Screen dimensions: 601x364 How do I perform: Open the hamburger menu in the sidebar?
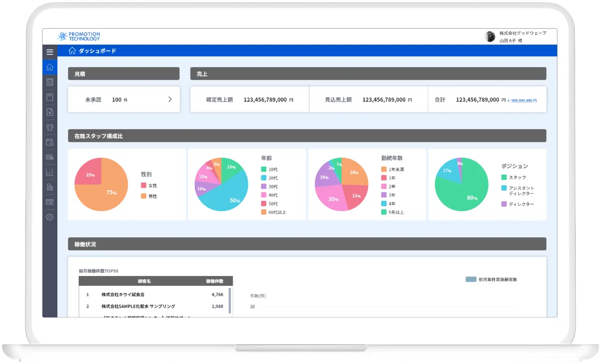click(50, 51)
